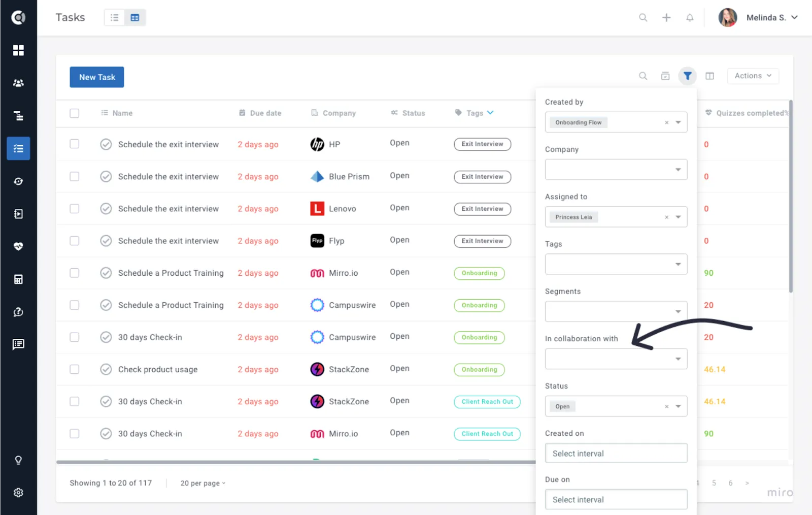This screenshot has height=515, width=812.
Task: Remove the Onboarding Flow filter value
Action: click(666, 122)
